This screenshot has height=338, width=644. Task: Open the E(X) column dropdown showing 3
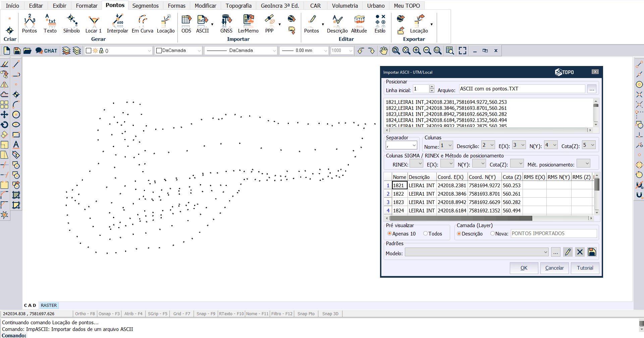519,145
